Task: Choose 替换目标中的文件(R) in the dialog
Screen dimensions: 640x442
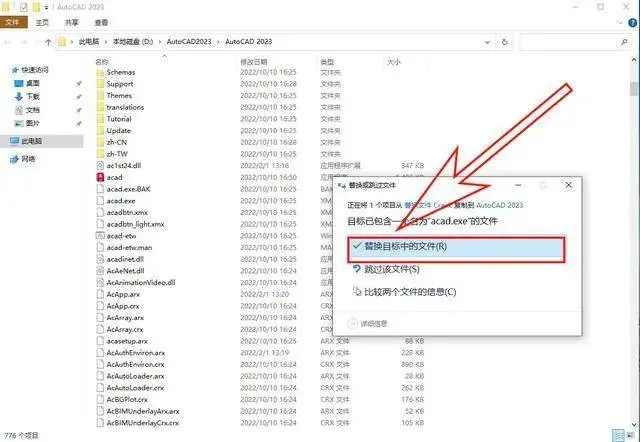Action: [456, 249]
